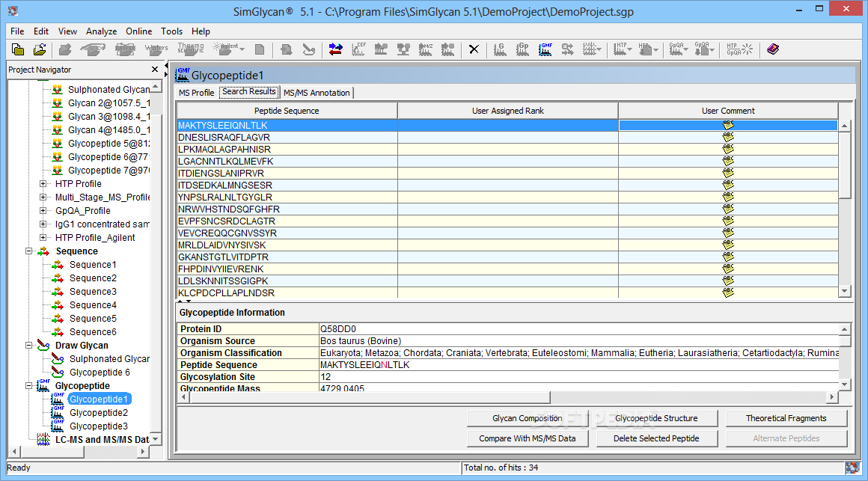Click the Delete Selected Peptide button
The width and height of the screenshot is (868, 481).
point(656,438)
